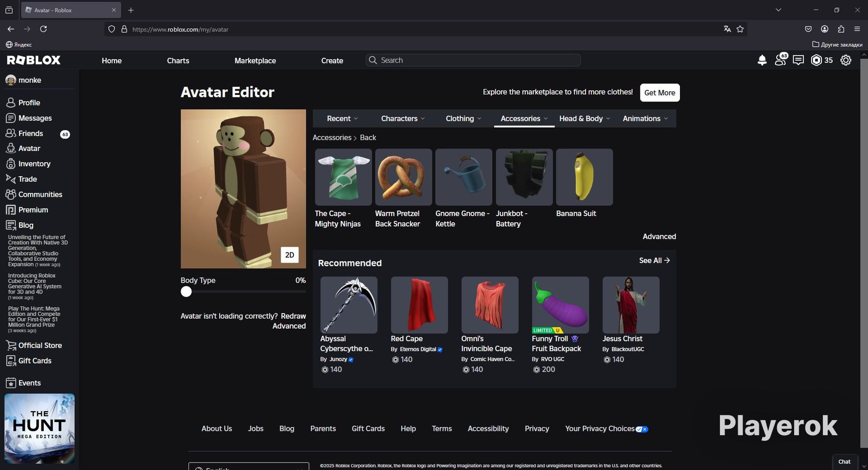
Task: Bookmark this page with the star icon
Action: pos(740,29)
